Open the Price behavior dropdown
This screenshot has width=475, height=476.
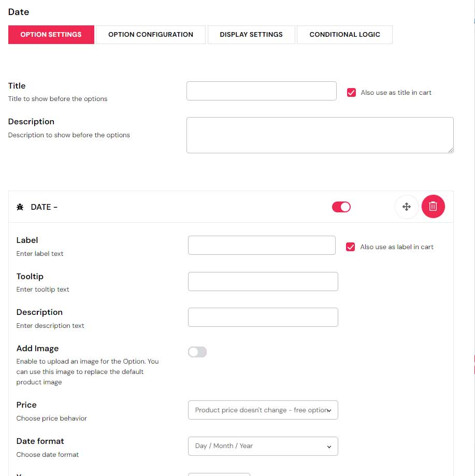(x=263, y=410)
